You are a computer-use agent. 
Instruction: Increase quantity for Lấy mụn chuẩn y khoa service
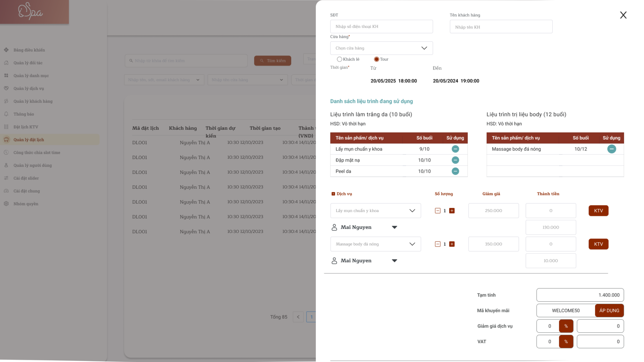pos(452,211)
